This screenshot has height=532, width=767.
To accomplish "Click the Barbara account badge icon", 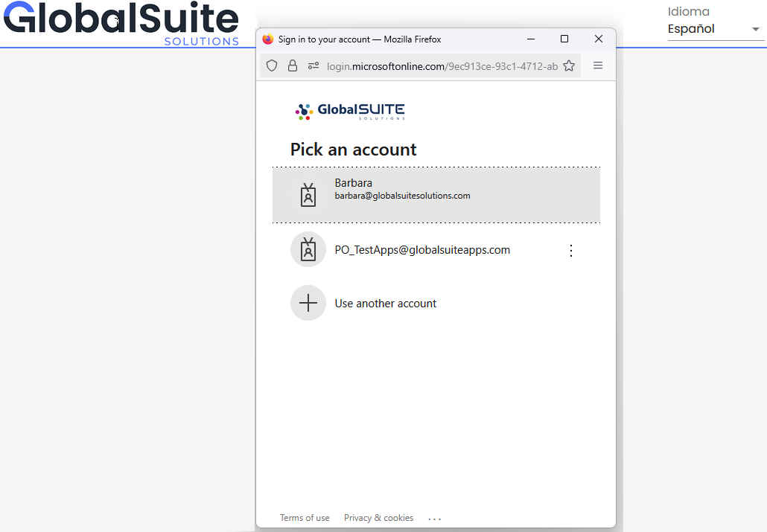I will pyautogui.click(x=308, y=195).
